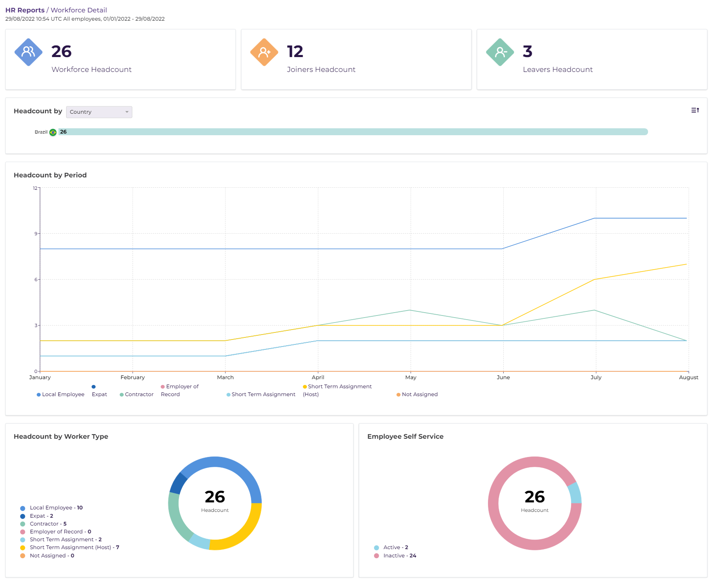710x588 pixels.
Task: Open the Country dropdown in Headcount by
Action: pos(99,112)
